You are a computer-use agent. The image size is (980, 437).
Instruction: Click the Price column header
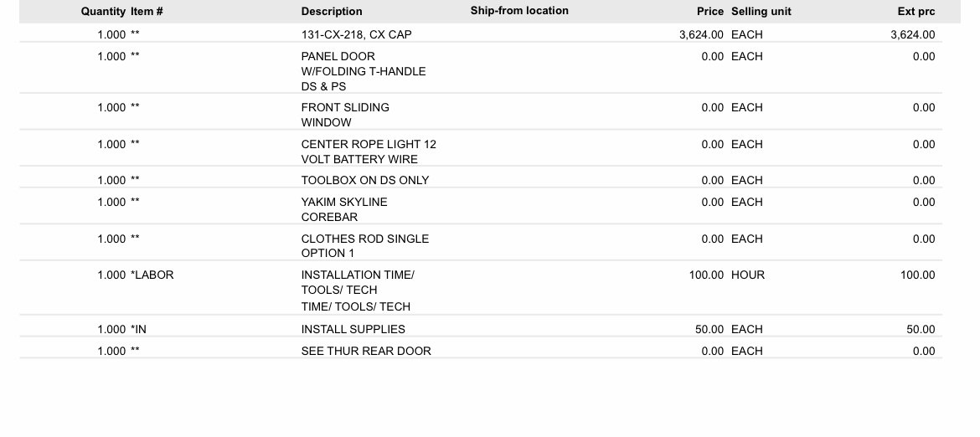pos(710,11)
